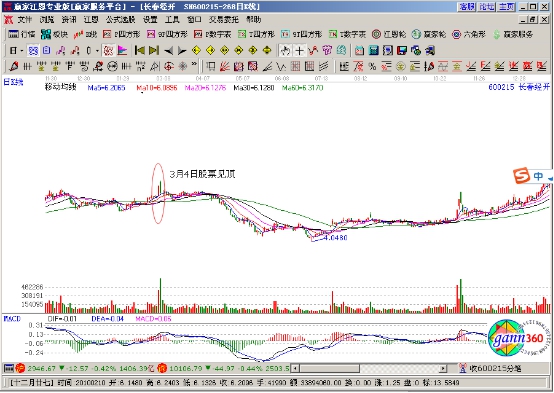The image size is (554, 393).
Task: Open the 浏览 menu
Action: point(47,19)
